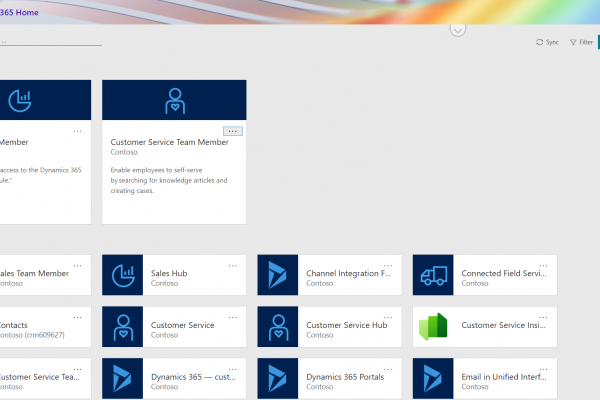Viewport: 600px width, 400px height.
Task: Click the Dynamics 365 Portals app icon
Action: pos(278,379)
